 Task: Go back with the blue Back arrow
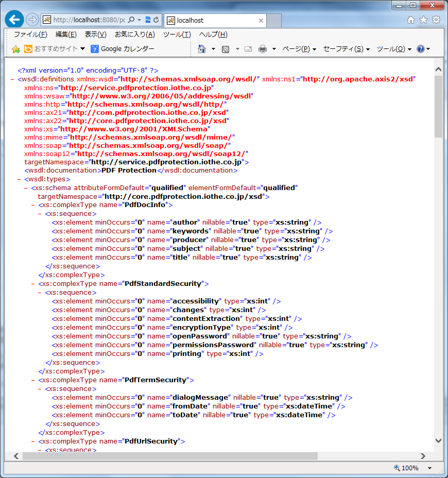[14, 20]
